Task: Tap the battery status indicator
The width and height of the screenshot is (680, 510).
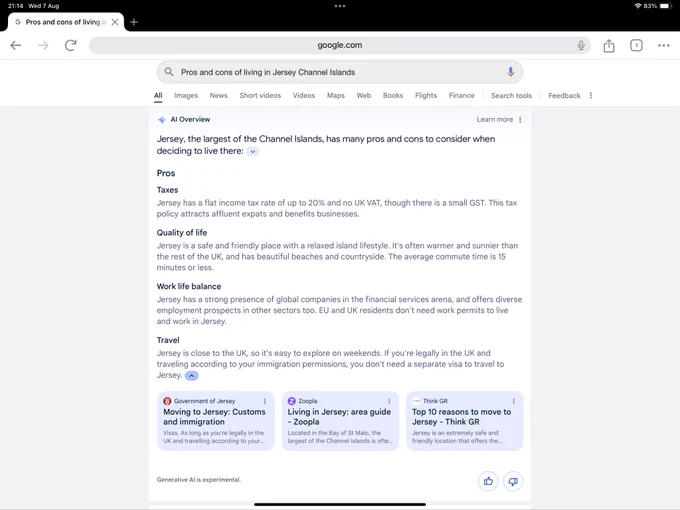Action: coord(666,6)
